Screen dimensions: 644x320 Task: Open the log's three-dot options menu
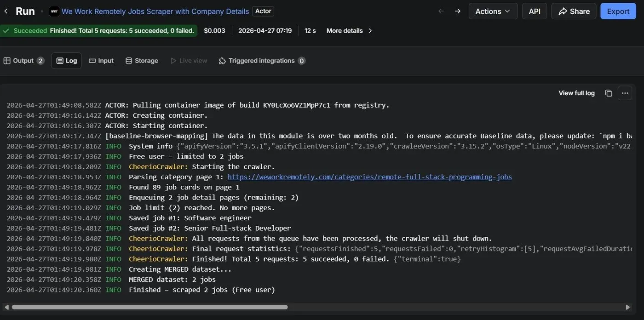pos(625,93)
